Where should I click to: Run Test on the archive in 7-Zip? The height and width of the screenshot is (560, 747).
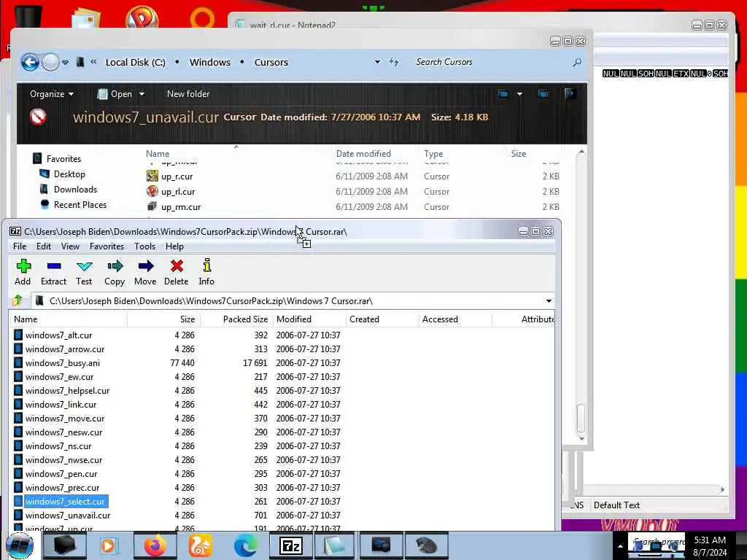84,272
